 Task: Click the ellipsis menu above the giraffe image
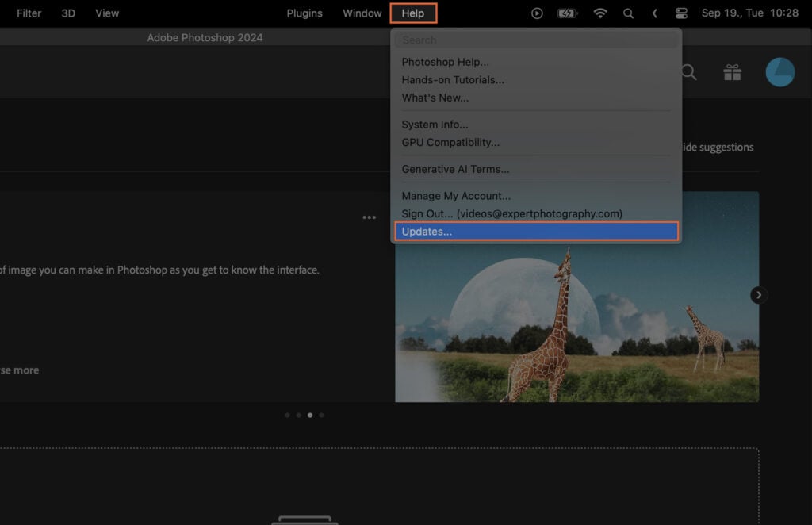tap(369, 217)
